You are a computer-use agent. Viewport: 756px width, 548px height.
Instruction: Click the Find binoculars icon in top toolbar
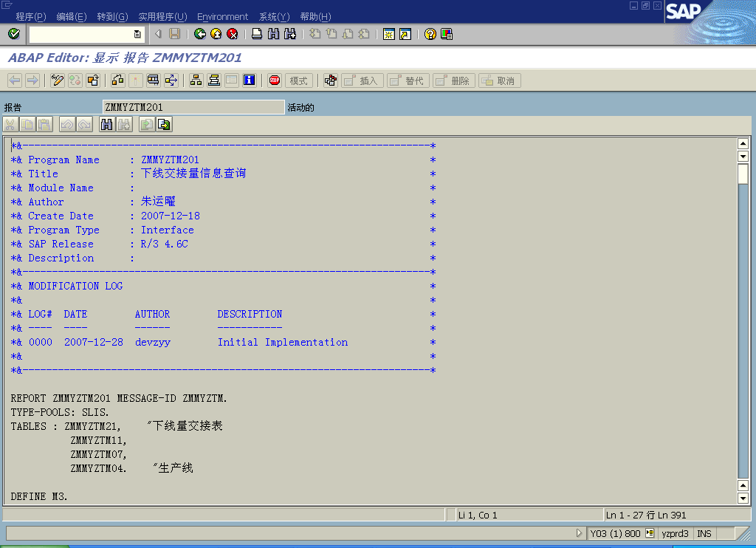273,34
